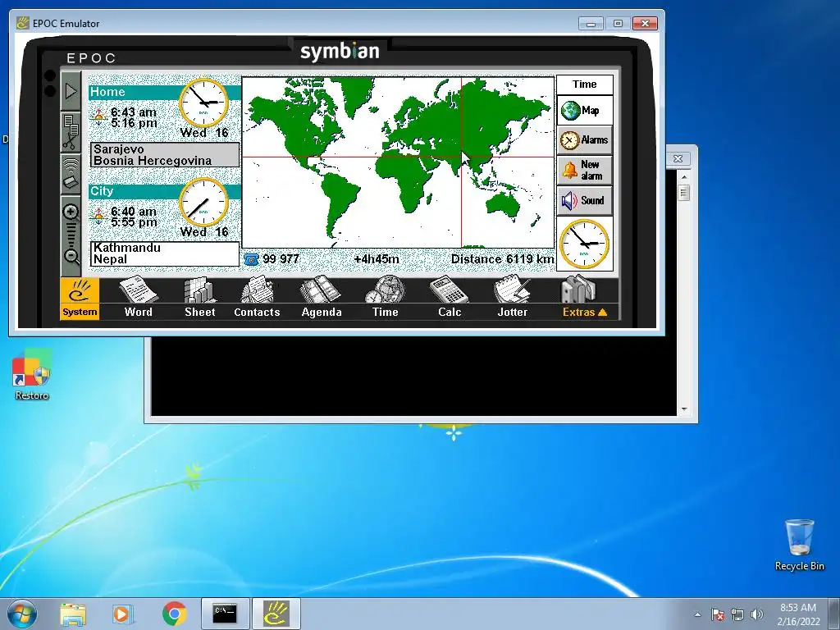Image resolution: width=840 pixels, height=630 pixels.
Task: Select the Restoro desktop shortcut
Action: [x=32, y=375]
